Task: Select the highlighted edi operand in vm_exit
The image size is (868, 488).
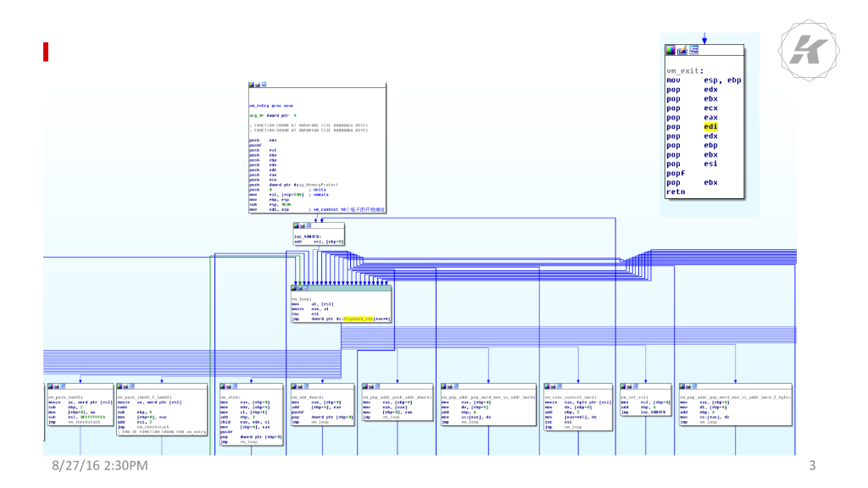Action: pos(710,126)
